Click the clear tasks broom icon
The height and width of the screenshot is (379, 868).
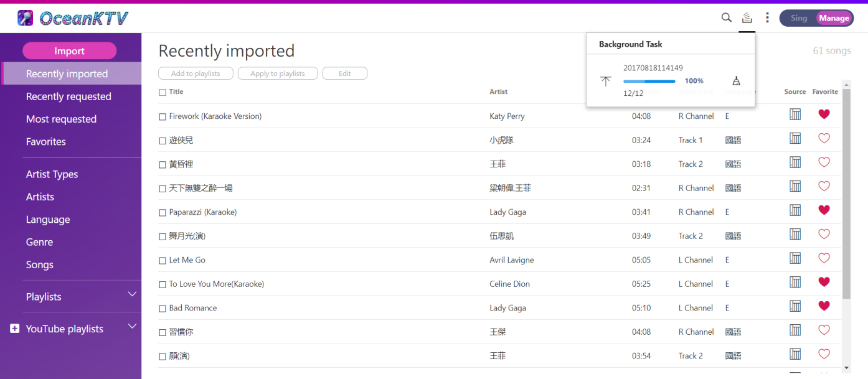pos(736,81)
